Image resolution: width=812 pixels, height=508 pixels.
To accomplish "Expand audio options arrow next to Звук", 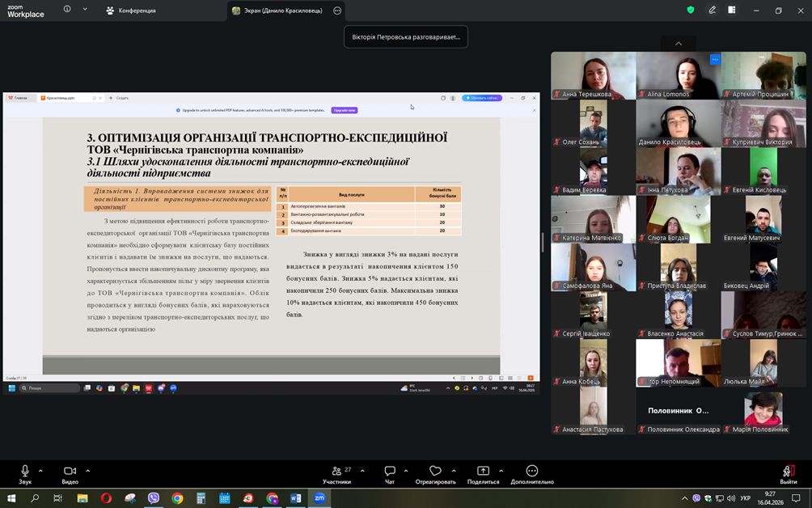I will [x=40, y=471].
